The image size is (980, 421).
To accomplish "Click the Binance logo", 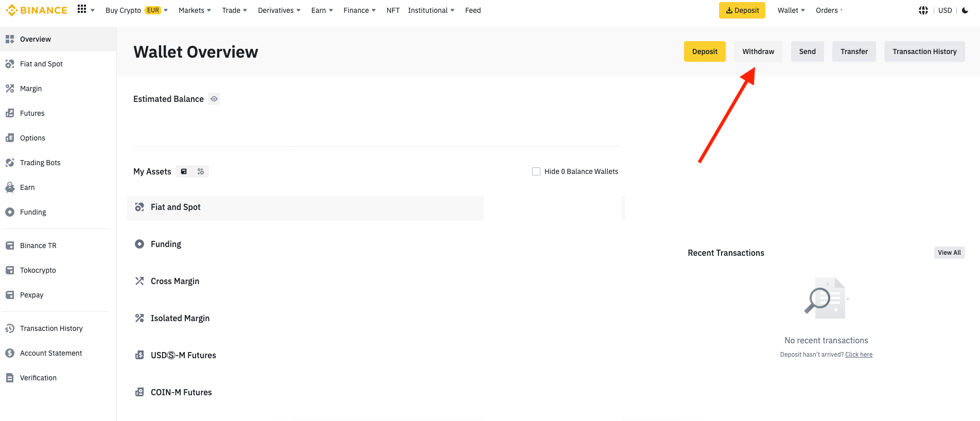I will point(37,10).
